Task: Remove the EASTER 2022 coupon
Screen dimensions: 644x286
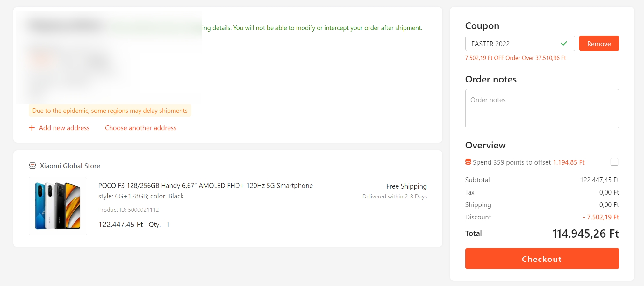Action: (x=599, y=44)
